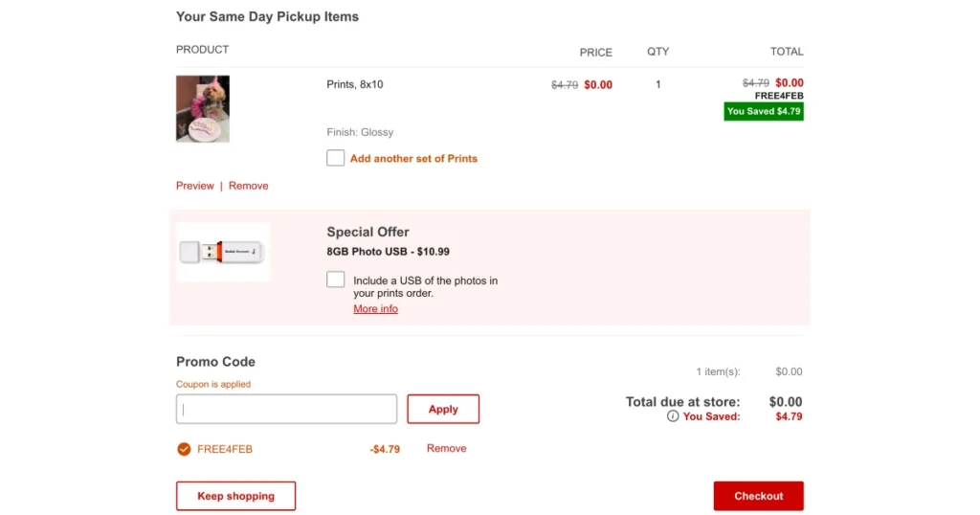Click the Checkout button
The height and width of the screenshot is (515, 980).
758,496
